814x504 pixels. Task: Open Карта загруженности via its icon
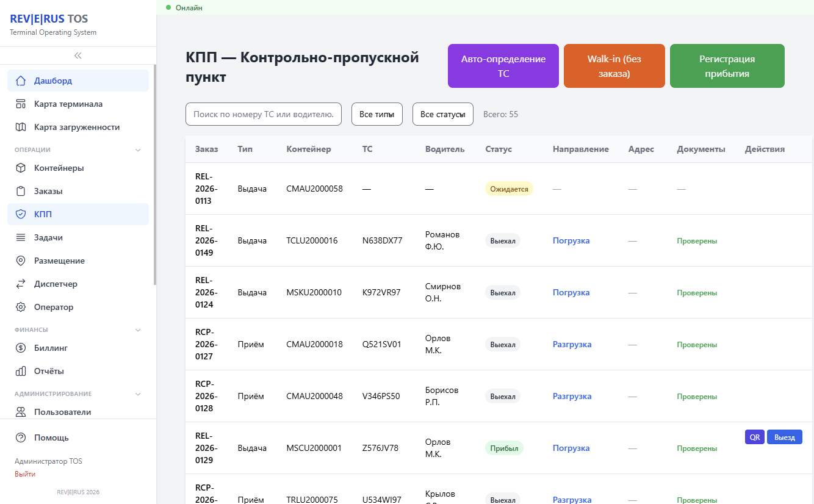click(21, 127)
